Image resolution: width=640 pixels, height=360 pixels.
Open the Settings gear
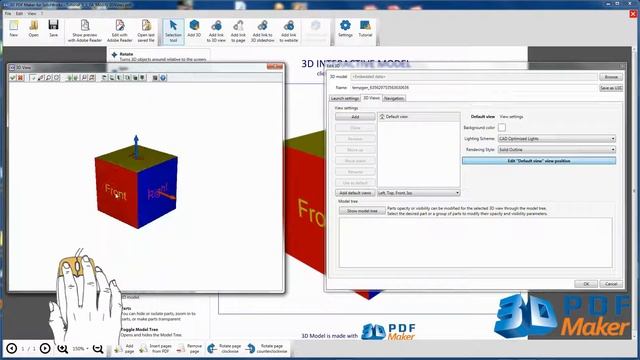pos(345,29)
